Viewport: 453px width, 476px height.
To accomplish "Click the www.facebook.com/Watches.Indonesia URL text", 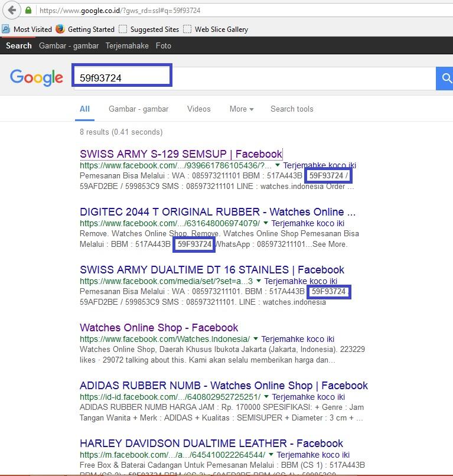I will pos(165,339).
